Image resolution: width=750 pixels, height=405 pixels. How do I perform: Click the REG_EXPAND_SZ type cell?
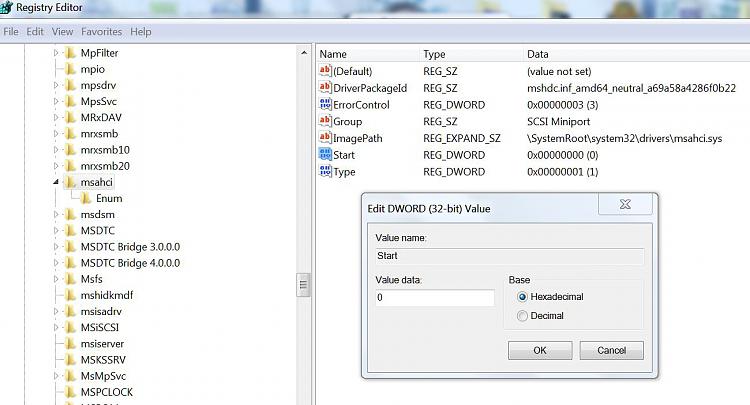coord(462,138)
